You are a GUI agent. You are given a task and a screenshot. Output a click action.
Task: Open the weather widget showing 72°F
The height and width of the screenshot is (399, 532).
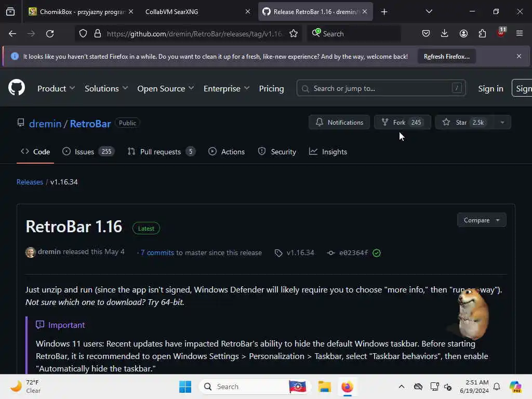click(x=25, y=387)
